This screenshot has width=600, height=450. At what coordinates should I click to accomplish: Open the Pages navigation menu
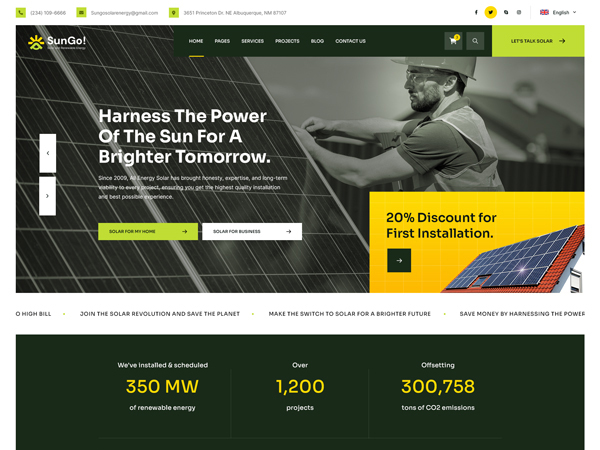pos(222,41)
